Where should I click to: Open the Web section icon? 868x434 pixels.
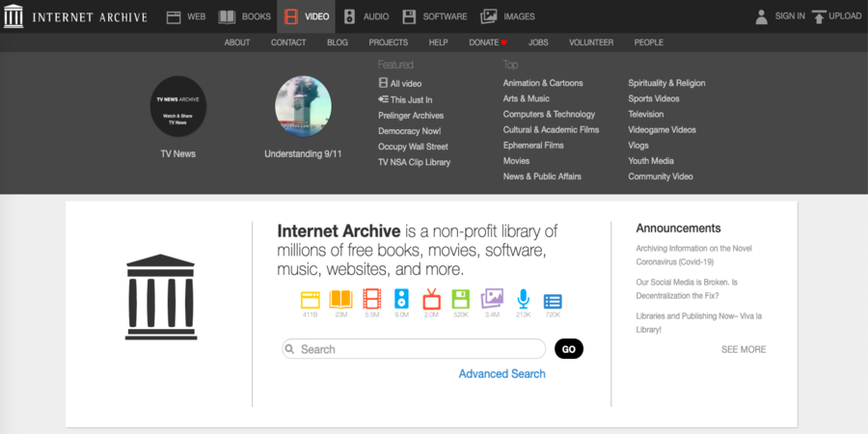(x=174, y=16)
